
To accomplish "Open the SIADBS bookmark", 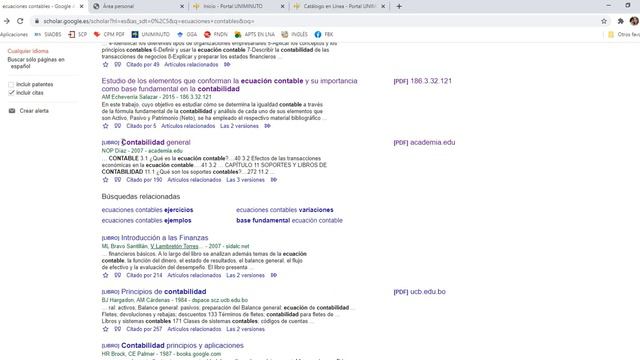I will tap(48, 35).
